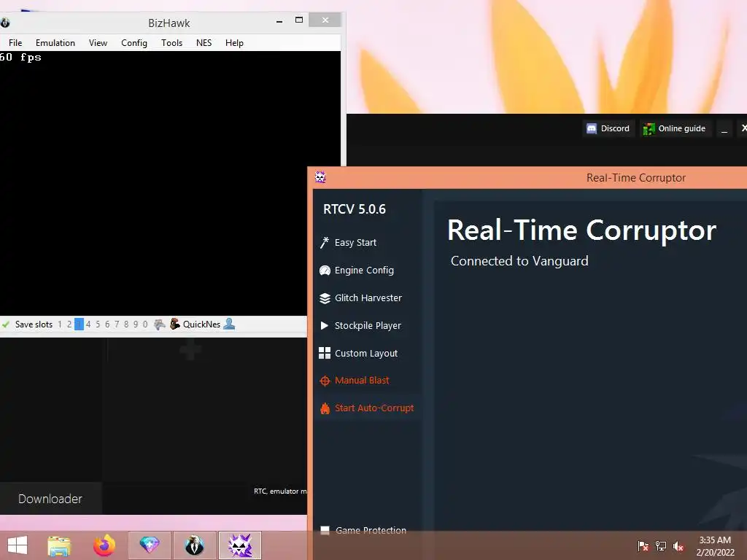Open BizHawk Tools menu
This screenshot has width=747, height=560.
(171, 43)
